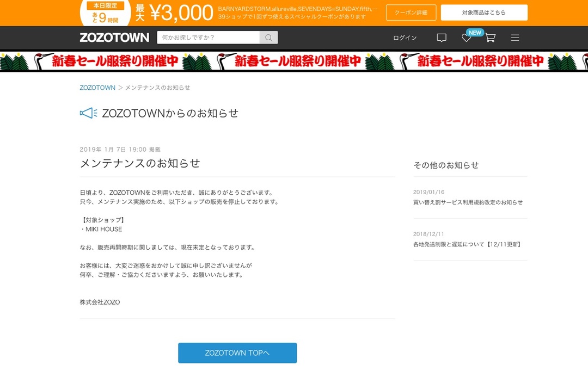Open the shopping cart icon
This screenshot has width=588, height=371.
coord(490,38)
